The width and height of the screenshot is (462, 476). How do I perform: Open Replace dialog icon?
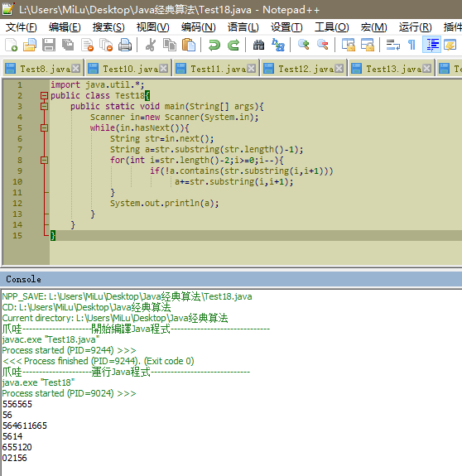277,45
